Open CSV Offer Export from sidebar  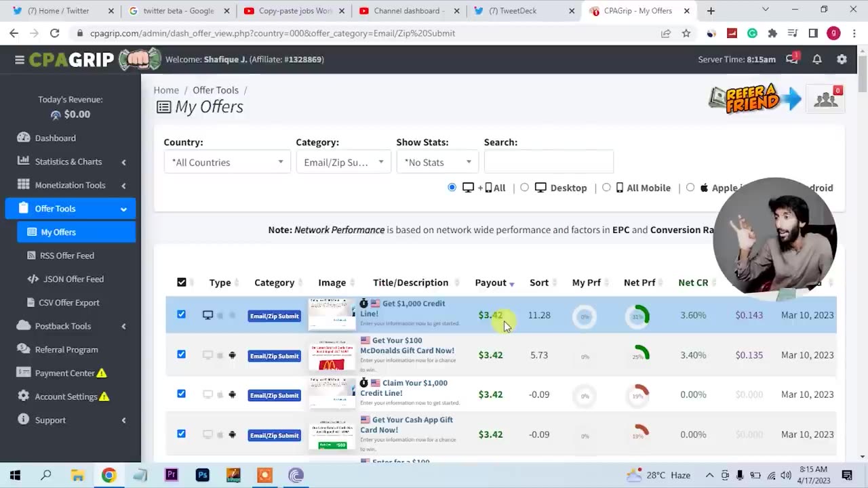click(x=69, y=303)
